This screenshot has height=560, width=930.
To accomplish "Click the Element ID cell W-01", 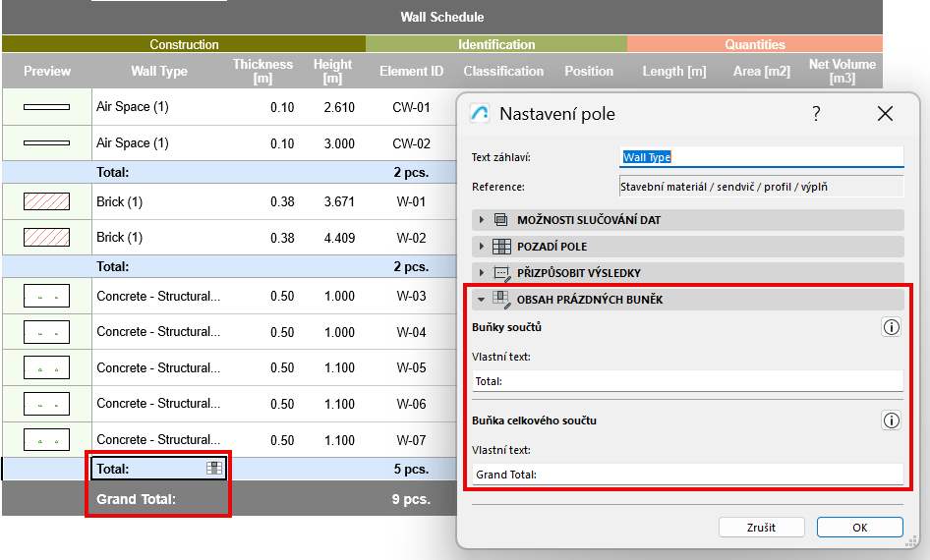I will tap(411, 201).
